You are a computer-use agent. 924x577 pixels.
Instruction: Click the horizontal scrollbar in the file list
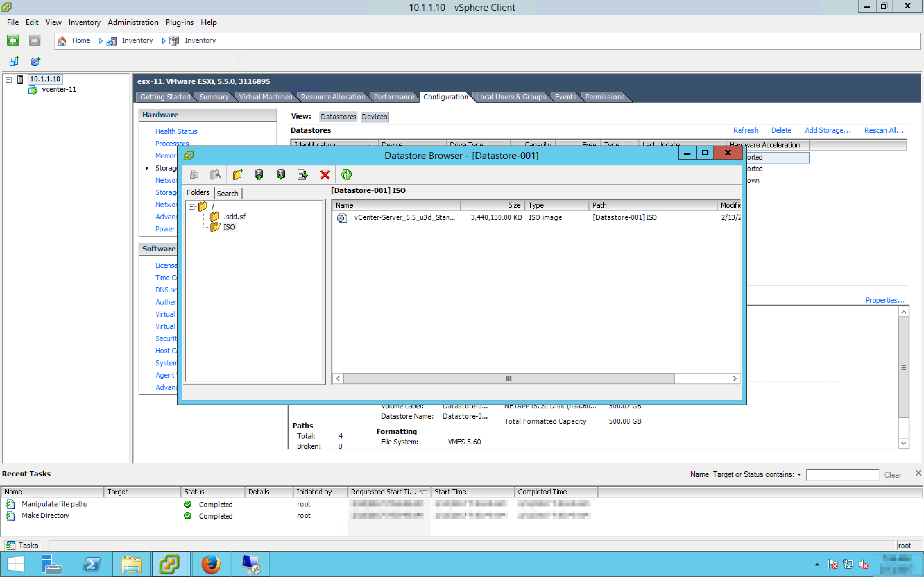(x=509, y=379)
